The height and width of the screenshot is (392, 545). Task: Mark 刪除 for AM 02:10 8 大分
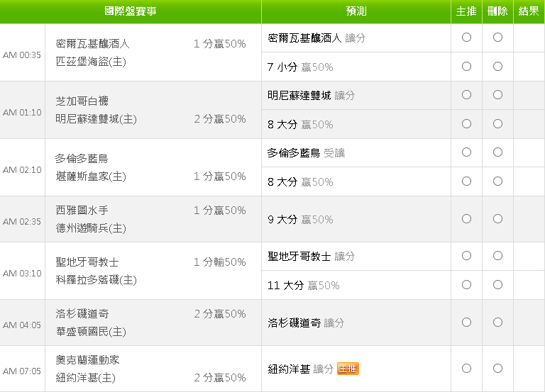tap(497, 181)
